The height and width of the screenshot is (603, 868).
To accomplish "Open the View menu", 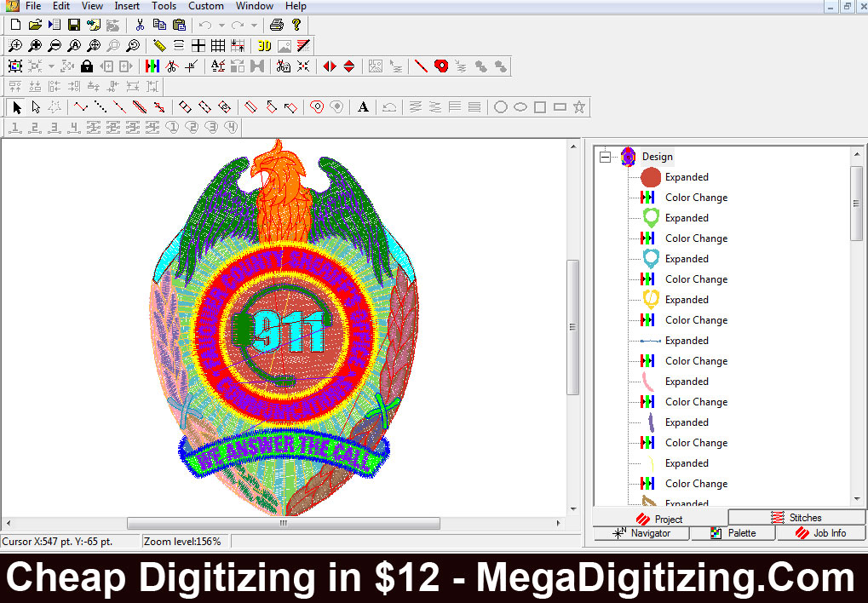I will tap(92, 6).
